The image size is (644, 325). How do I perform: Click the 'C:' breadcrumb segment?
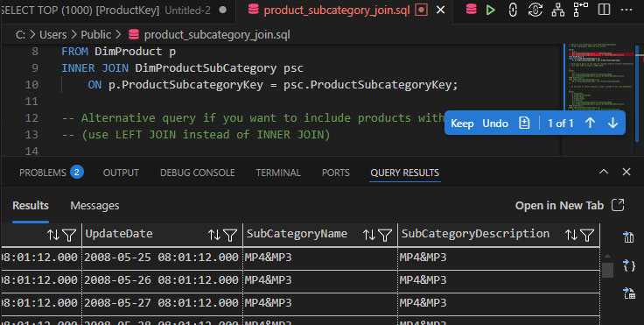tap(20, 35)
